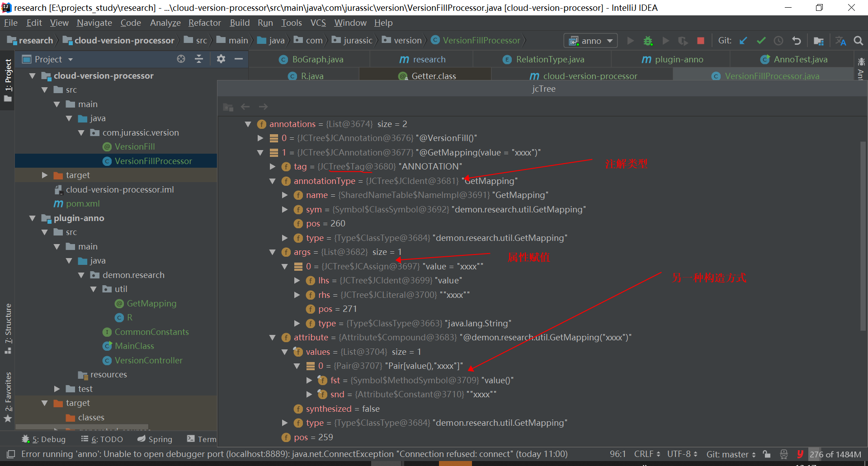
Task: Select VersionFill in project tree
Action: click(x=134, y=146)
